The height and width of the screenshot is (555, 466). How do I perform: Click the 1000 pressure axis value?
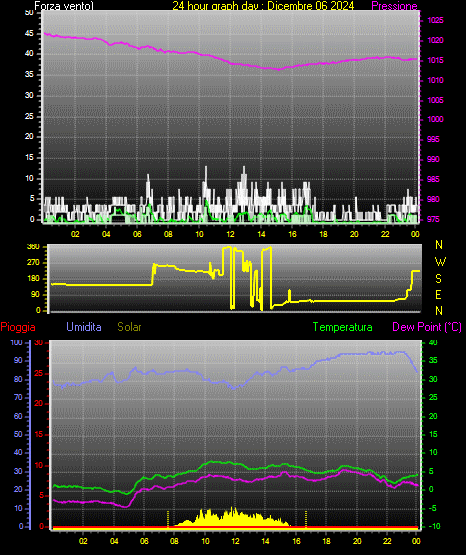[435, 119]
